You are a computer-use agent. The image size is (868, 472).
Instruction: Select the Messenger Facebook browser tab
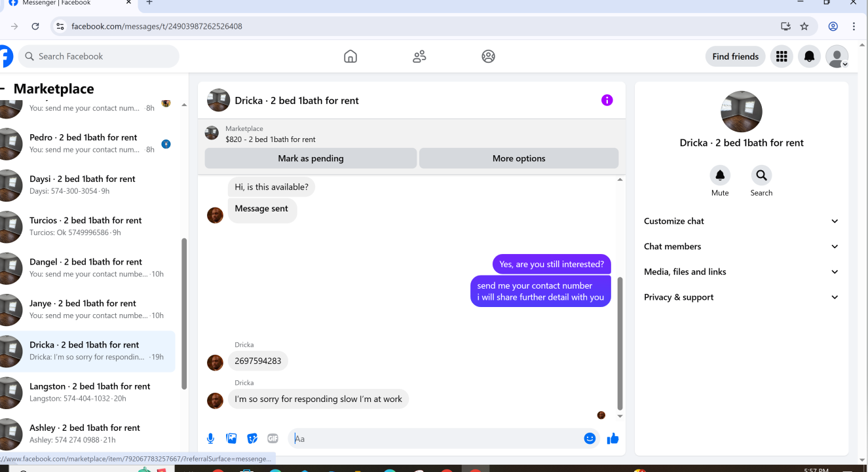pos(69,3)
